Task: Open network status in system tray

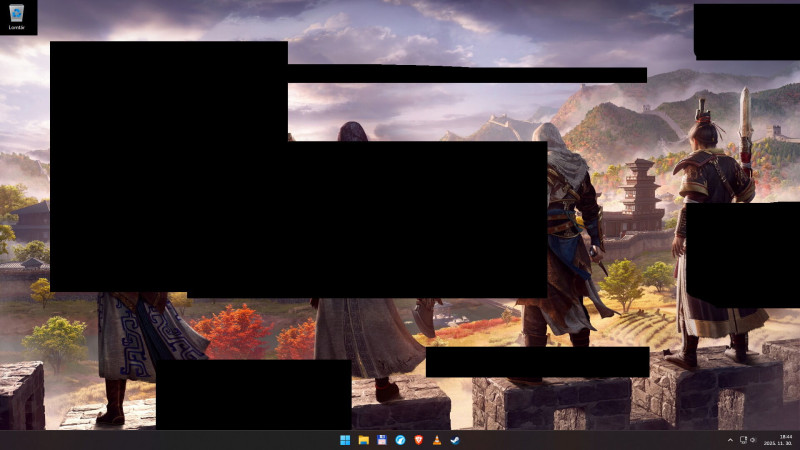Action: pos(743,440)
